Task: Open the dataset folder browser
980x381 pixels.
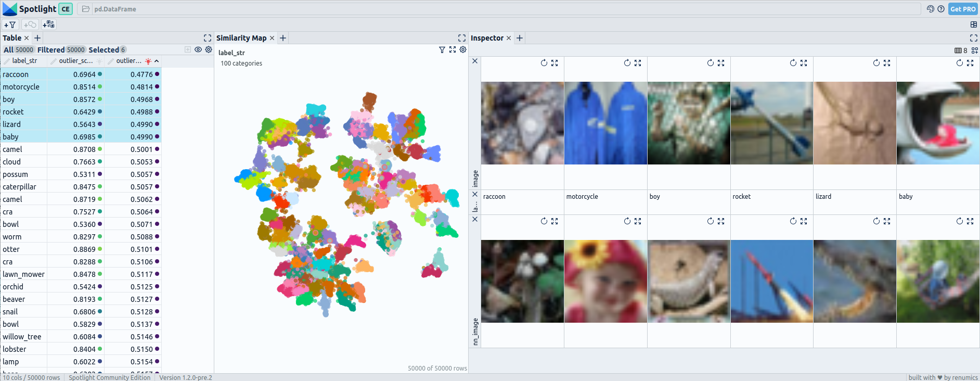Action: click(86, 9)
